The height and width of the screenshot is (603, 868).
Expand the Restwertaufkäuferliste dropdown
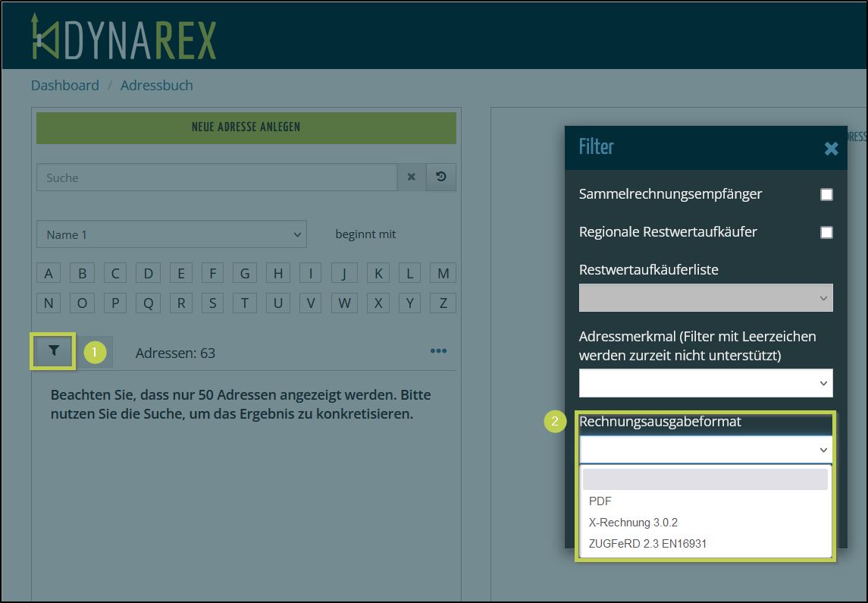pyautogui.click(x=705, y=298)
